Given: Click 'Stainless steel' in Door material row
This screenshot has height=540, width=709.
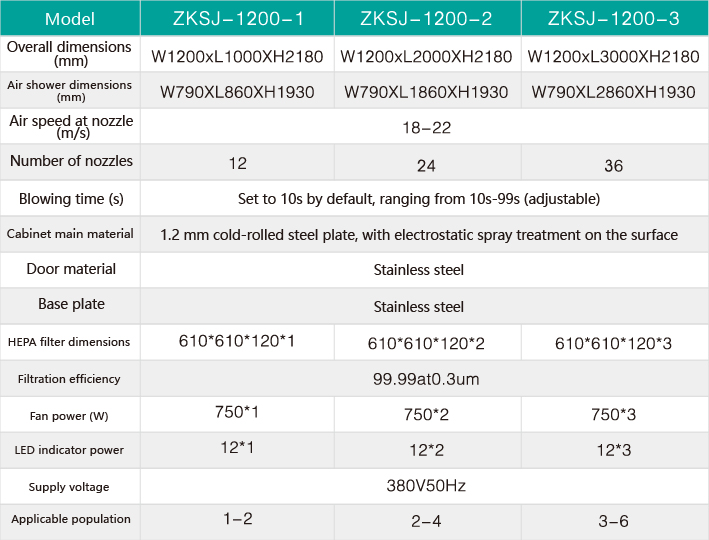Looking at the screenshot, I should pyautogui.click(x=419, y=270).
